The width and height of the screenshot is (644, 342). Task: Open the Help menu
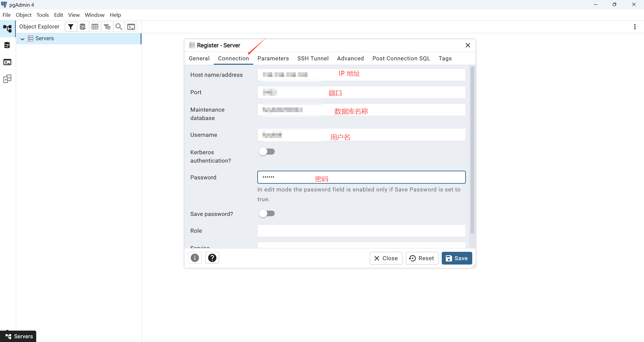[x=115, y=15]
